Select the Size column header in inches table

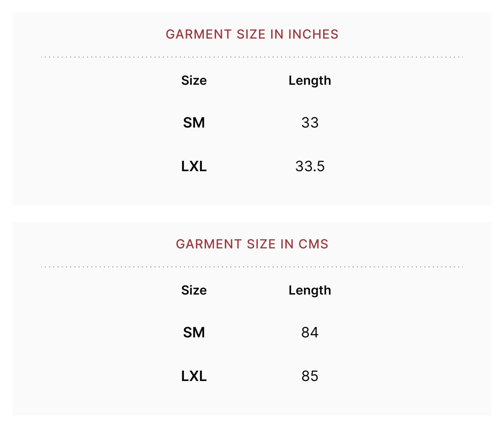click(x=194, y=81)
